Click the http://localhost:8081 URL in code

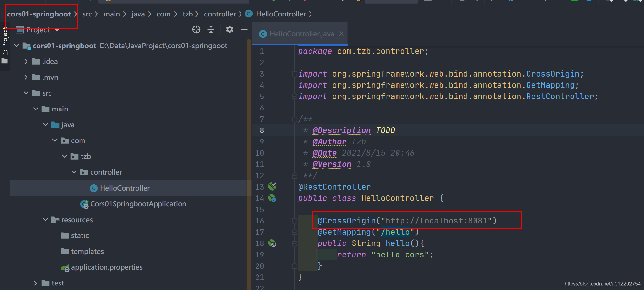(436, 221)
